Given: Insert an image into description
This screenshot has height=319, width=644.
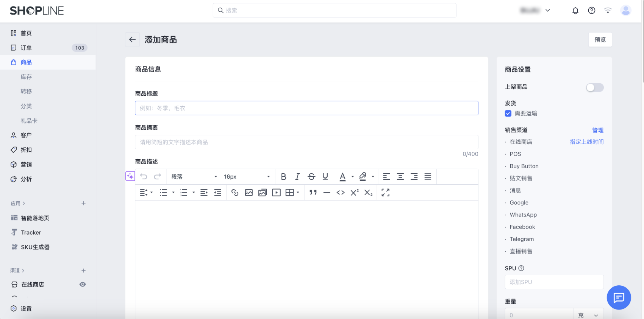Looking at the screenshot, I should click(x=249, y=193).
